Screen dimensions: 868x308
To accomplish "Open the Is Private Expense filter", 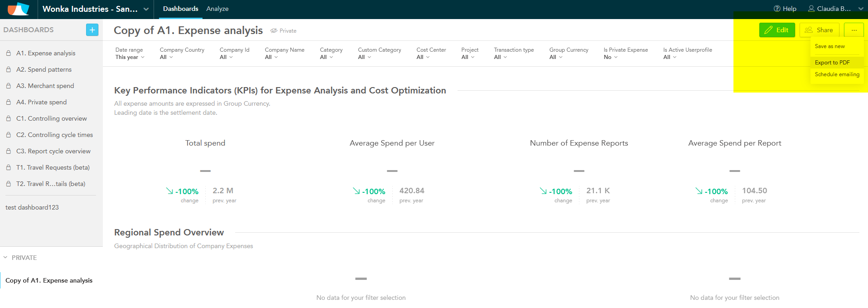I will 611,57.
